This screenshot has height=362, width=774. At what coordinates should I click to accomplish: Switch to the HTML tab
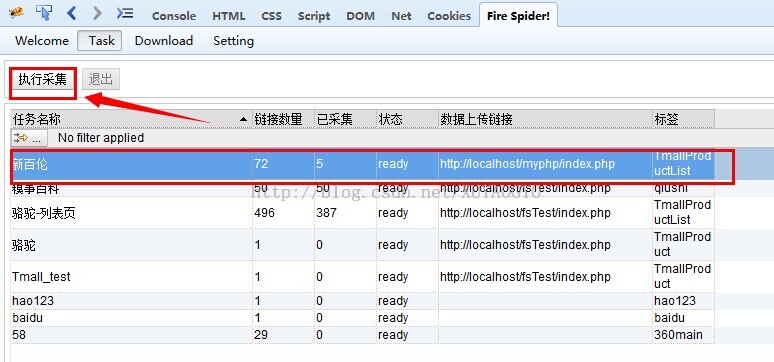[229, 16]
